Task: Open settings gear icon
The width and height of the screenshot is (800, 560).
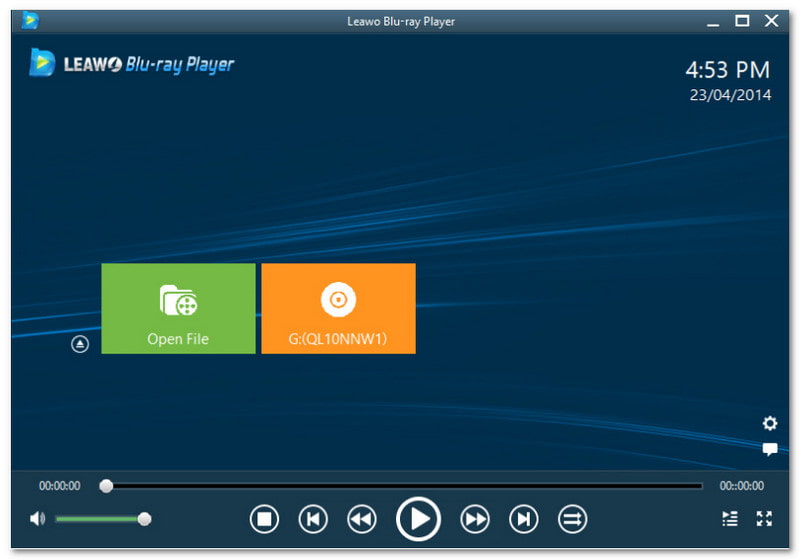Action: click(x=769, y=423)
